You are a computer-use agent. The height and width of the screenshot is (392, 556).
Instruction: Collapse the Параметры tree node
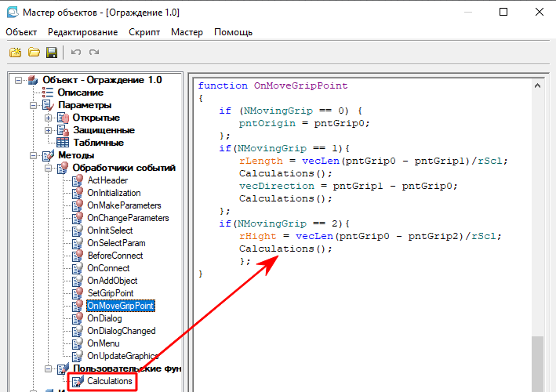pos(33,106)
